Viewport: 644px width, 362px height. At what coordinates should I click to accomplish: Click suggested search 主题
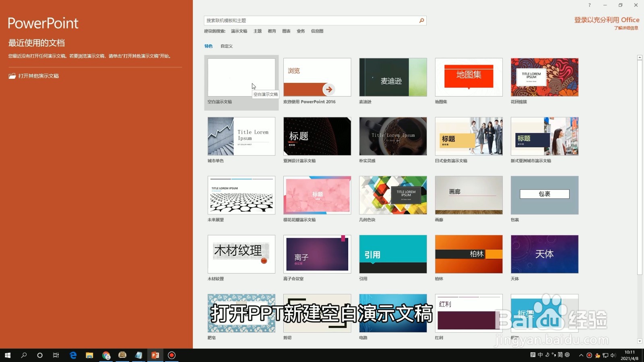coord(258,31)
